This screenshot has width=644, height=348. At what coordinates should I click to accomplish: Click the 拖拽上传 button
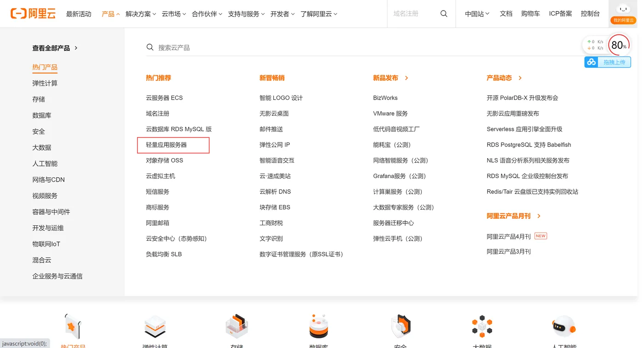(608, 62)
